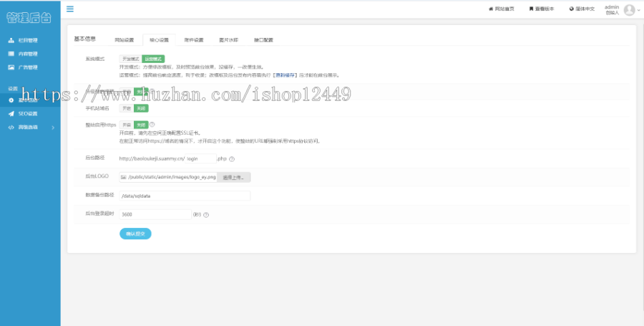
Task: Click the admin username text
Action: coord(612,7)
